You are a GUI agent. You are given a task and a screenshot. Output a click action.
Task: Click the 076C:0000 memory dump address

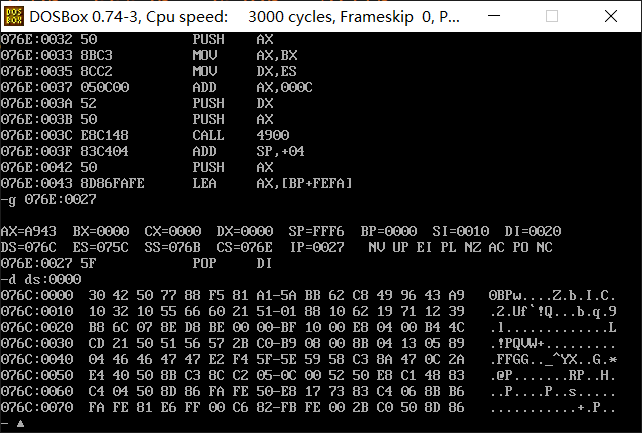pos(37,295)
